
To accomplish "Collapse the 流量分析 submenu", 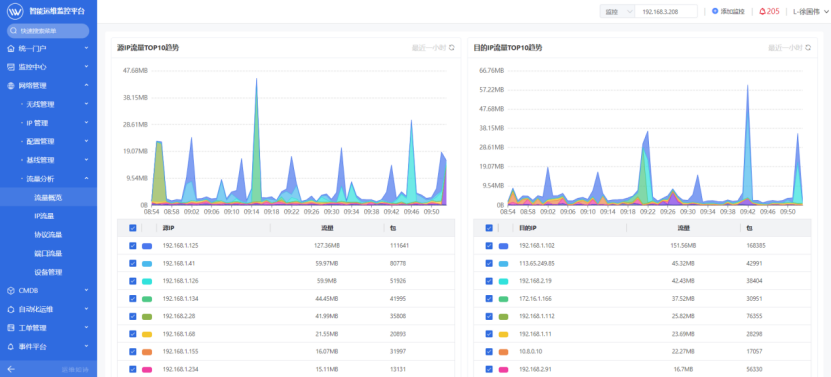I will pos(48,179).
